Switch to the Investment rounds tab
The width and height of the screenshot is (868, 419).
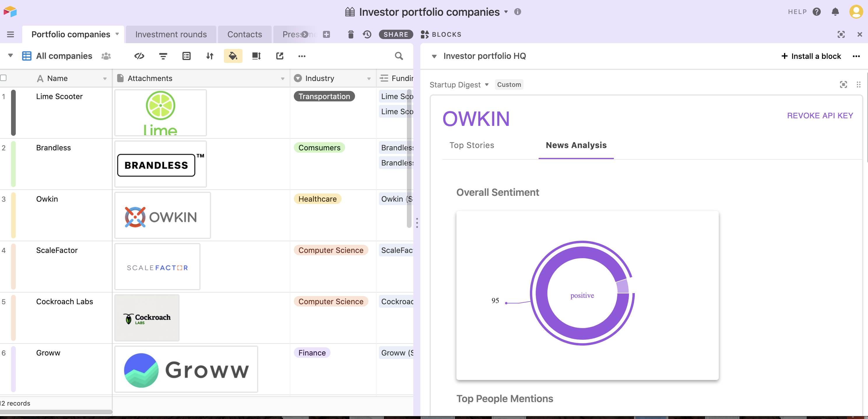point(171,34)
